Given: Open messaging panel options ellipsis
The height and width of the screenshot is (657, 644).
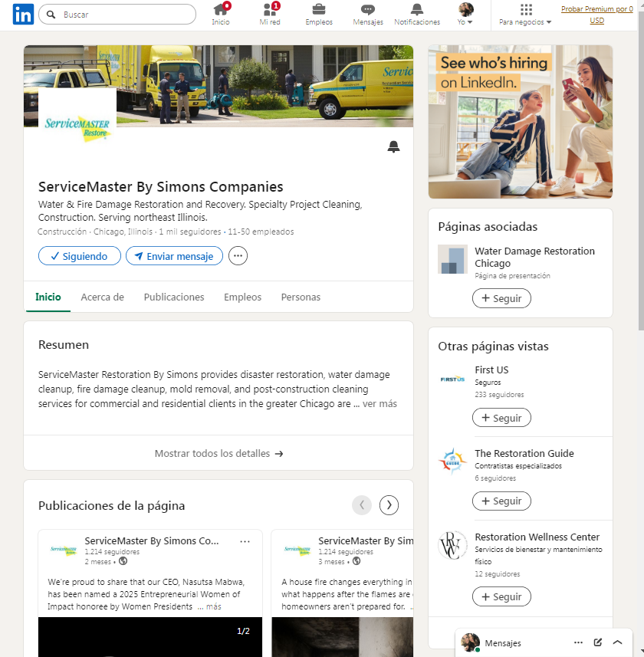Looking at the screenshot, I should coord(578,642).
